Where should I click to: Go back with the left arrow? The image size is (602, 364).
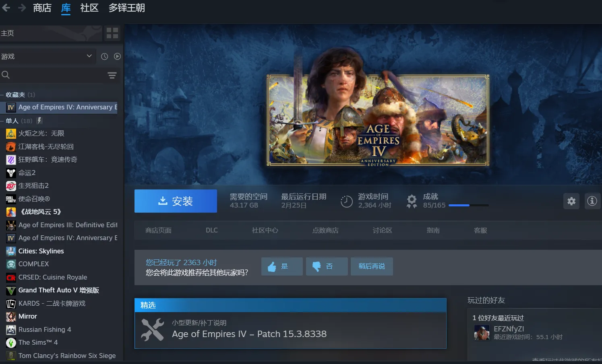tap(6, 8)
